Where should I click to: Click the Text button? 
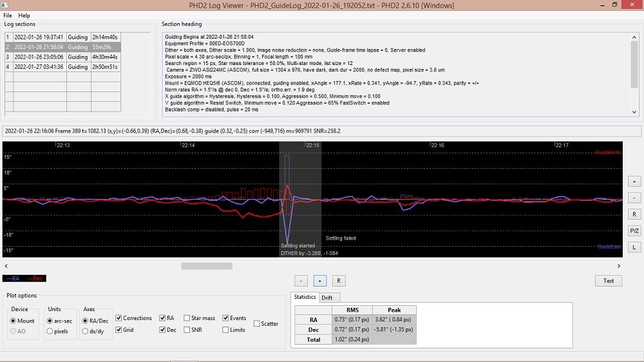point(609,281)
